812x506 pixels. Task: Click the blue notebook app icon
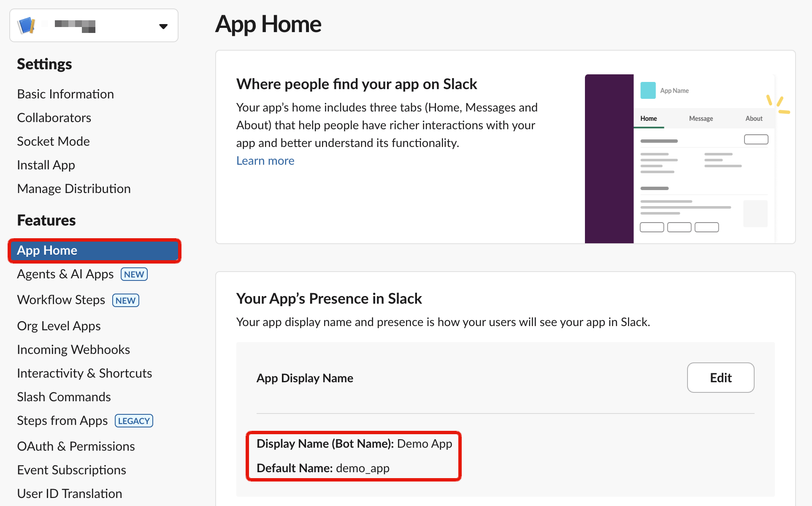[26, 26]
